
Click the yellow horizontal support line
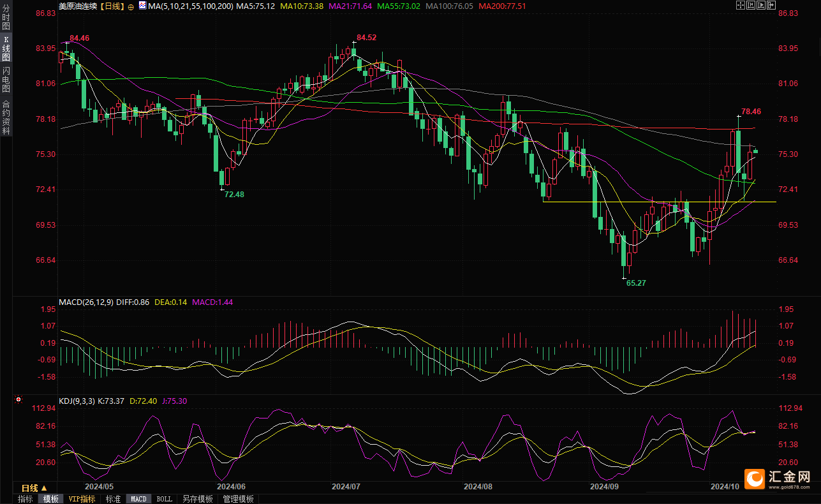tap(659, 202)
